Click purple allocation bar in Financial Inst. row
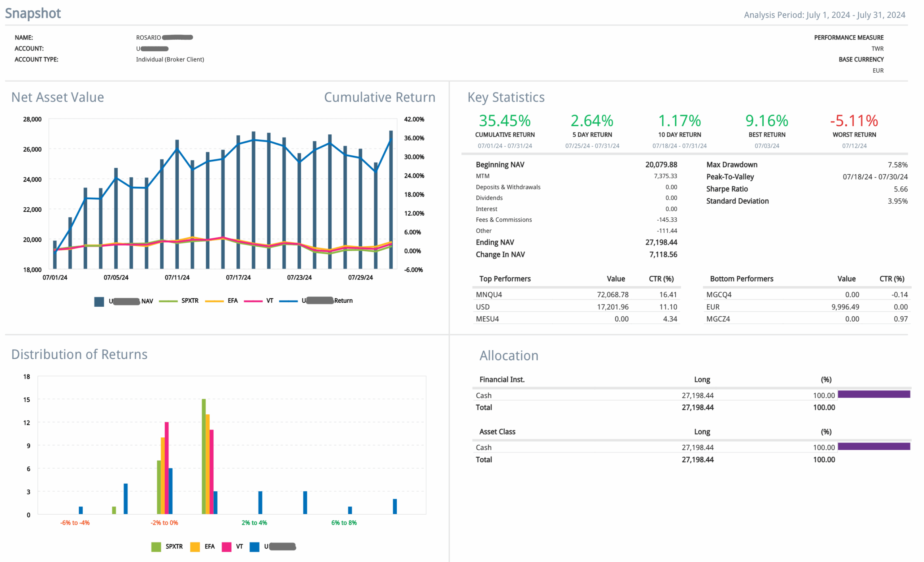This screenshot has height=562, width=924. point(874,394)
